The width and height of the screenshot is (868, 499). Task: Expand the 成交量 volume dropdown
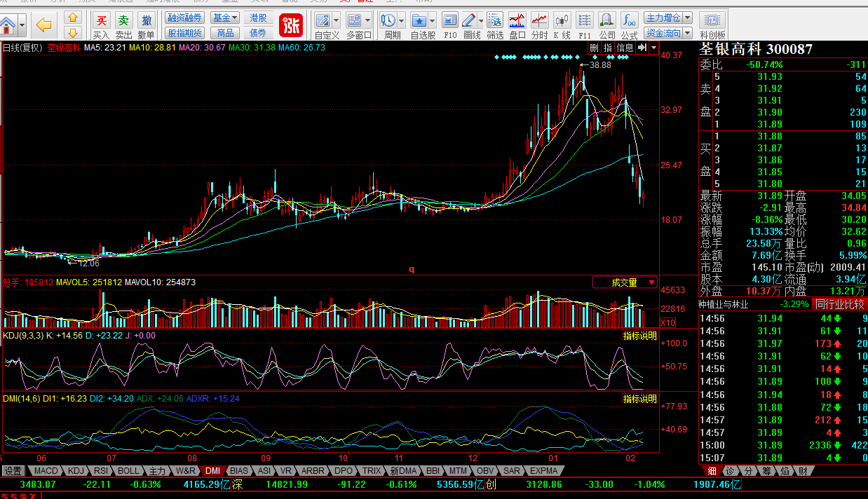(x=625, y=282)
